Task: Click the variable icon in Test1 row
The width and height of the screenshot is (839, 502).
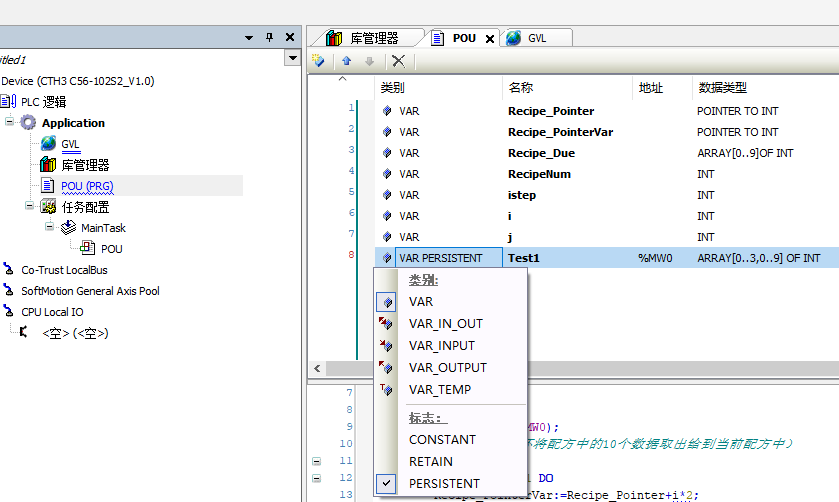Action: click(x=387, y=258)
